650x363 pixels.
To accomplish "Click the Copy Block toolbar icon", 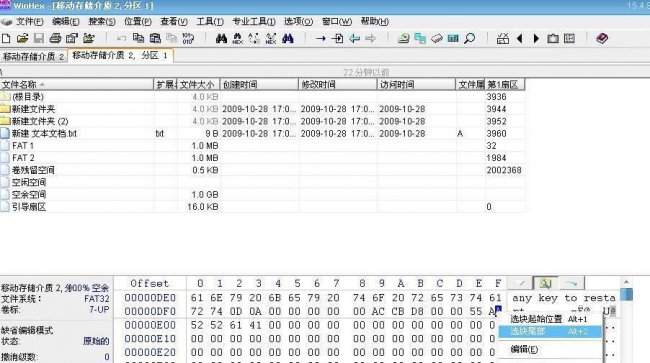I will point(138,39).
